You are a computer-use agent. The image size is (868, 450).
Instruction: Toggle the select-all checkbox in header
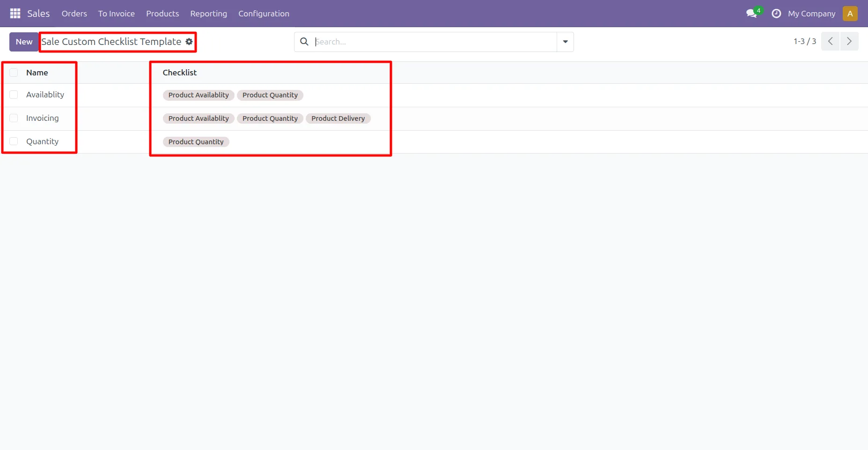[x=14, y=73]
